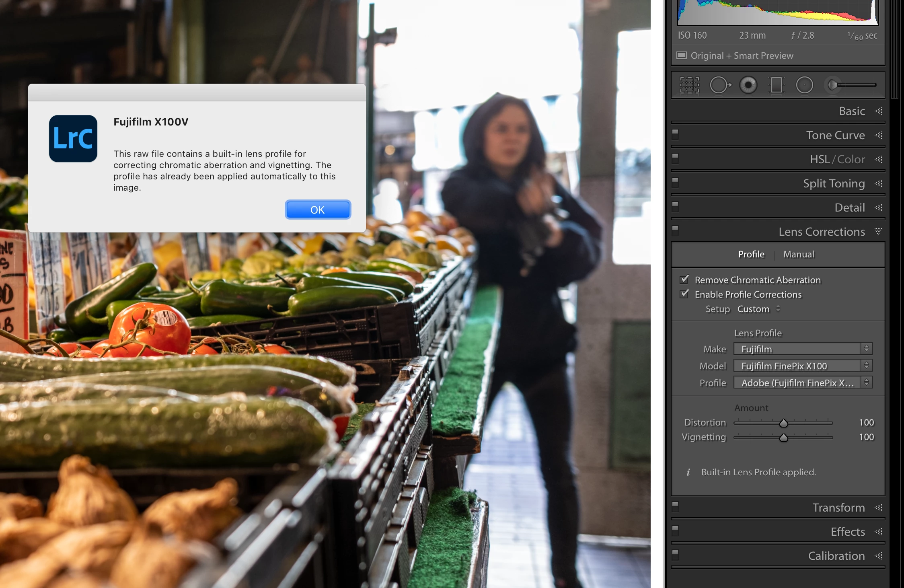
Task: Select the Graduated Filter tool
Action: click(x=776, y=85)
